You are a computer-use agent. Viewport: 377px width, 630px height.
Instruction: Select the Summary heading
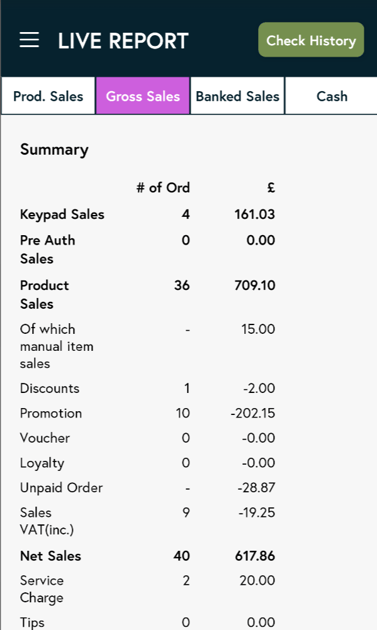[54, 150]
